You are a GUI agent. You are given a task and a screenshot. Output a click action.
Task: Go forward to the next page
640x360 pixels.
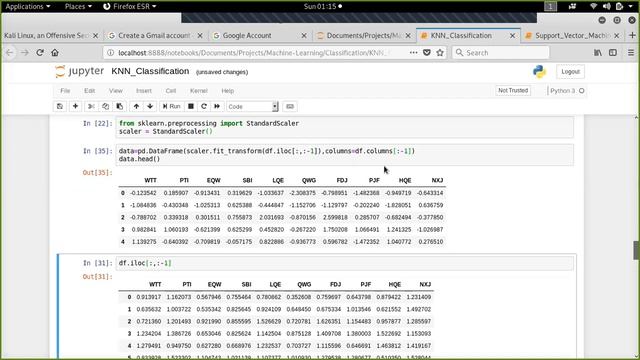[24, 53]
